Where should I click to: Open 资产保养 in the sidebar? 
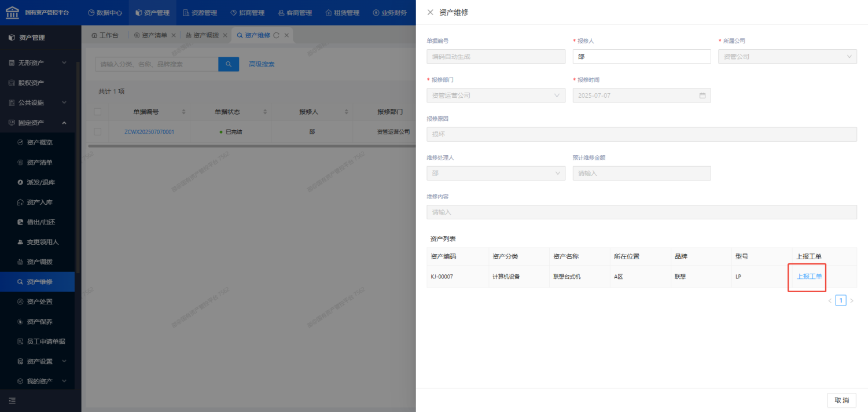(37, 322)
